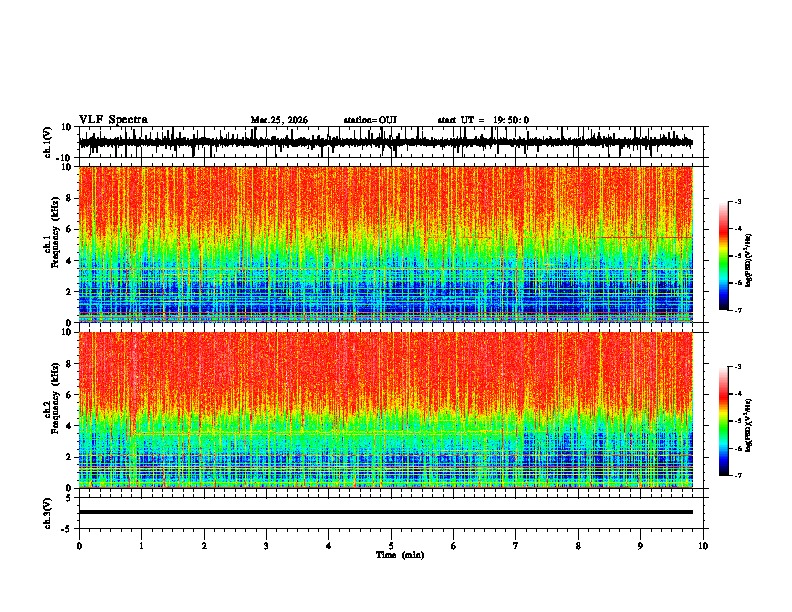Click the flat black ch.3 voltage trace
This screenshot has width=792, height=612.
385,512
